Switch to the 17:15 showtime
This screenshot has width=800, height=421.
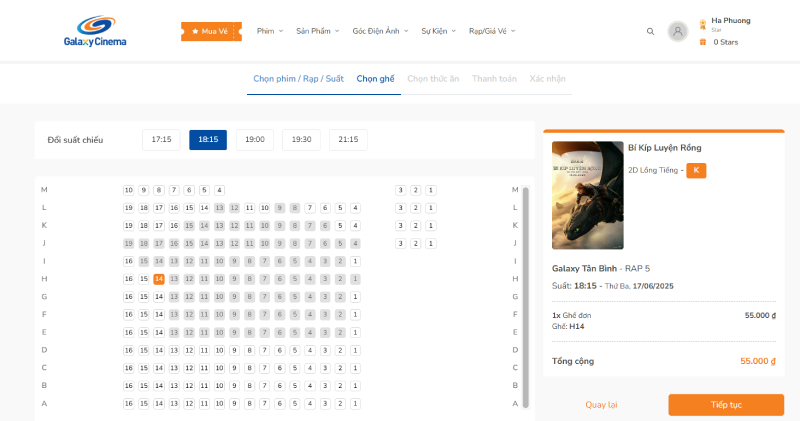click(x=161, y=139)
